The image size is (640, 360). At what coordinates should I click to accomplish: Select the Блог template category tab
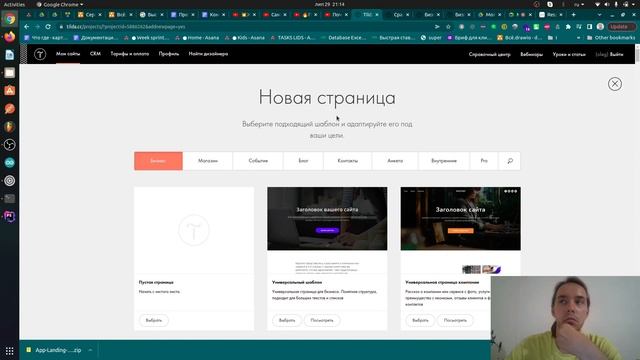coord(303,161)
